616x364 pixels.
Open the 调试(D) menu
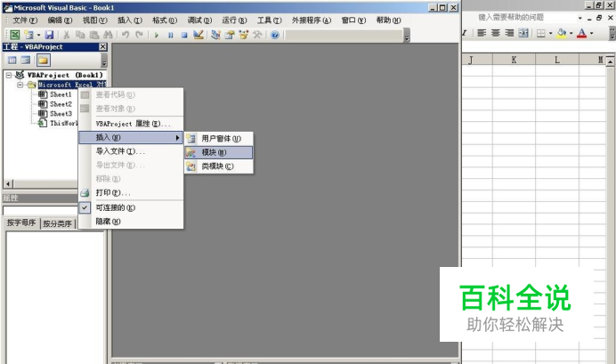click(x=199, y=20)
